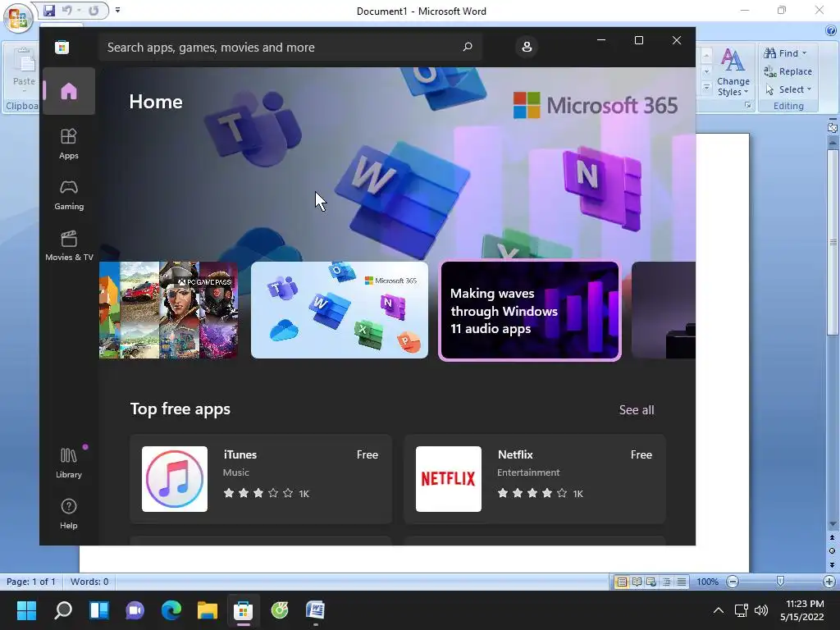Image resolution: width=840 pixels, height=630 pixels.
Task: Save the document from Quick Access Toolbar
Action: (x=48, y=10)
